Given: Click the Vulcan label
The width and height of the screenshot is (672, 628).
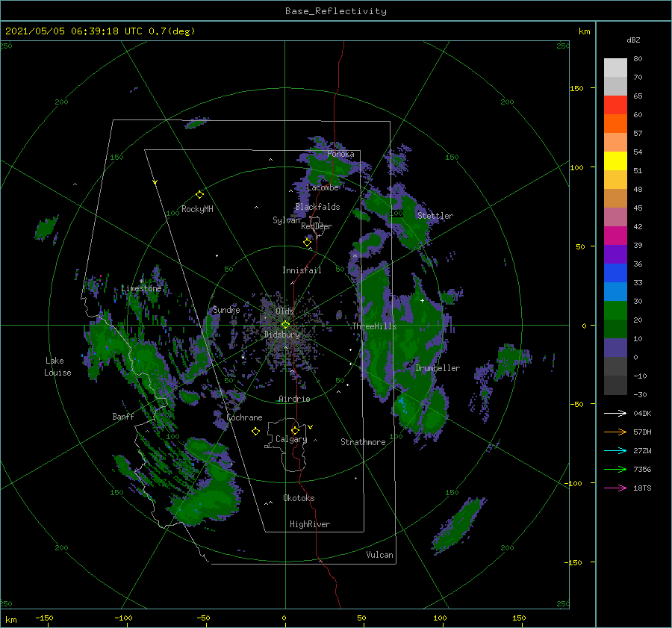Looking at the screenshot, I should [x=379, y=555].
